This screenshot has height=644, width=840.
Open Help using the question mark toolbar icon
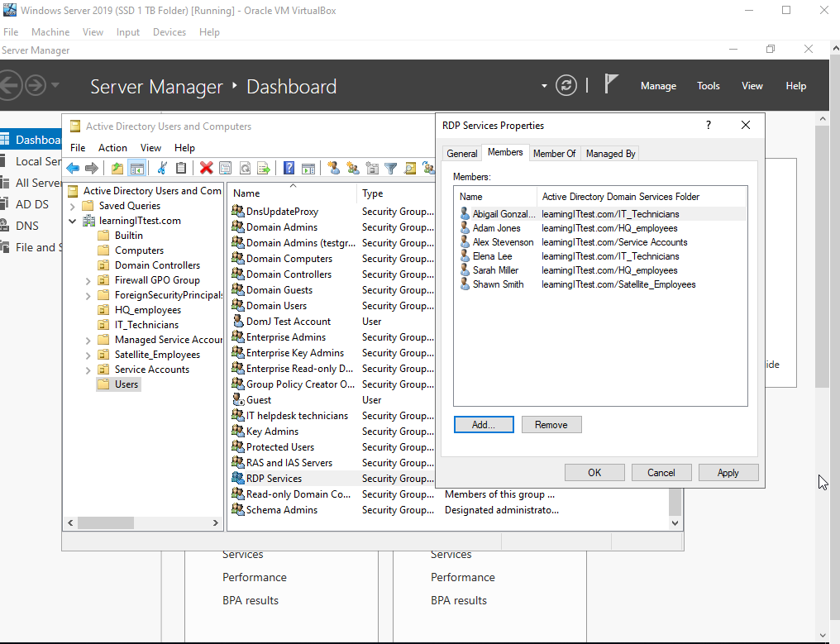point(288,168)
